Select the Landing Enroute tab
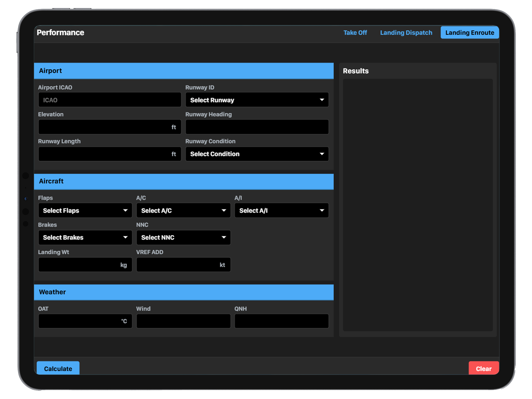The image size is (532, 399). pos(469,32)
